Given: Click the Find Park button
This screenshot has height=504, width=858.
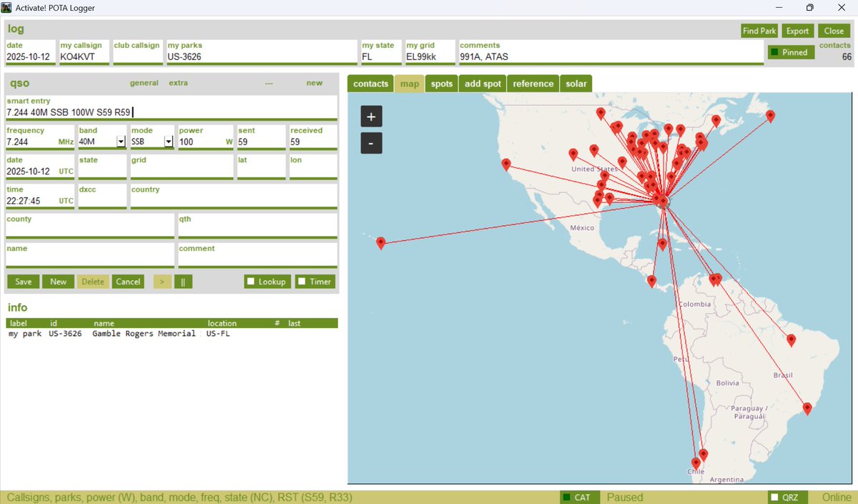Looking at the screenshot, I should point(759,31).
